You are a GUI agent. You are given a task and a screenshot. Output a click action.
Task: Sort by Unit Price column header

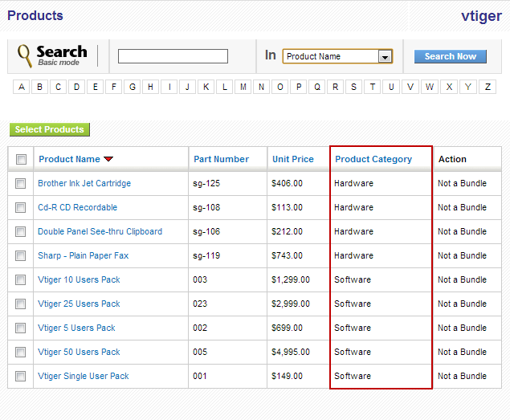[292, 159]
